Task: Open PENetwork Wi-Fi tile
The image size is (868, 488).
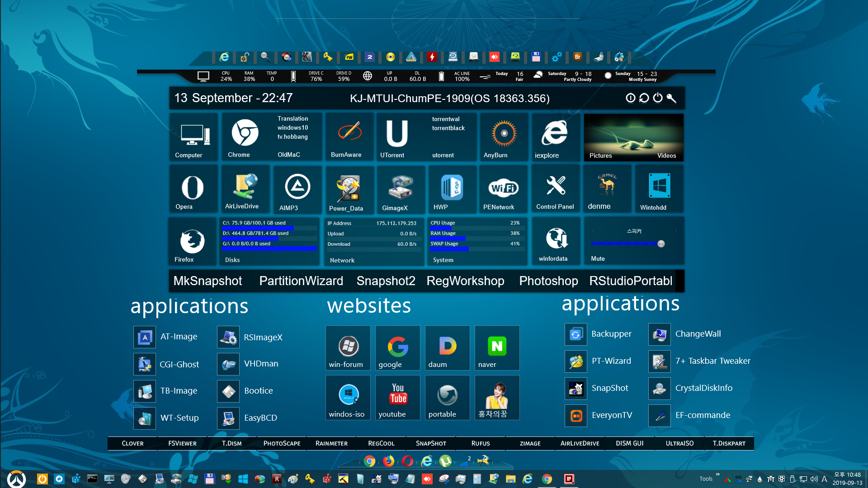Action: pos(504,189)
